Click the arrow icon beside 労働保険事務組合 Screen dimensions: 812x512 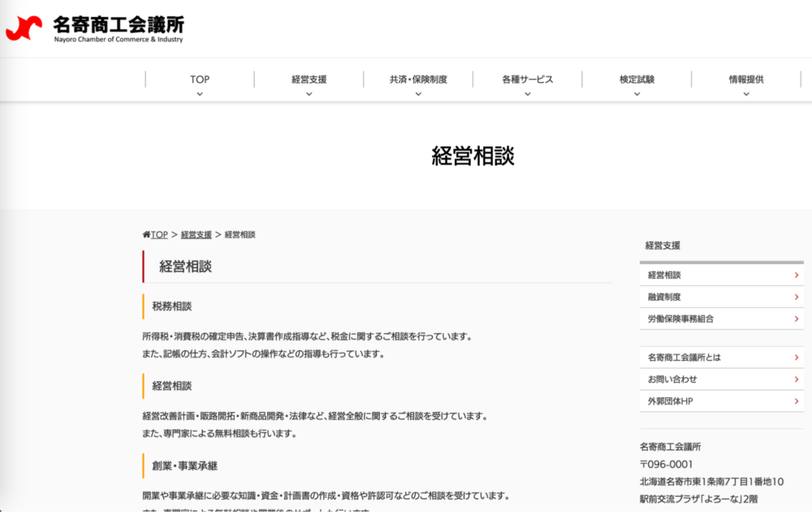[x=797, y=319]
